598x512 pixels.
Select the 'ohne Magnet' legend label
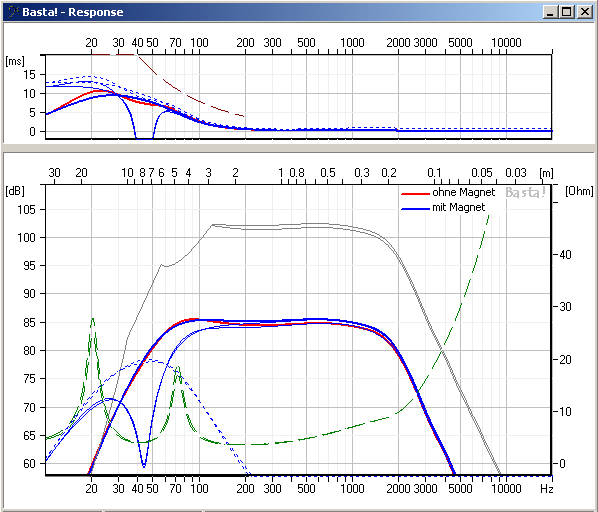(463, 193)
